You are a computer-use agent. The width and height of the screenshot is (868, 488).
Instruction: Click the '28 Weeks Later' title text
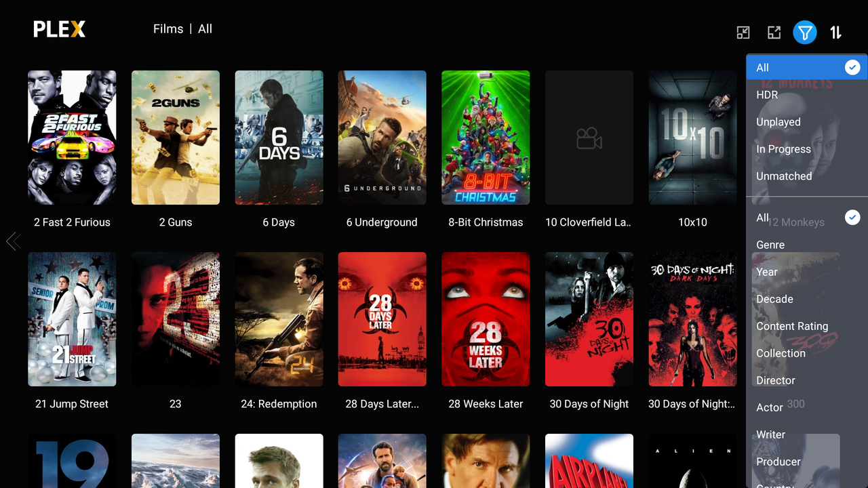tap(486, 404)
